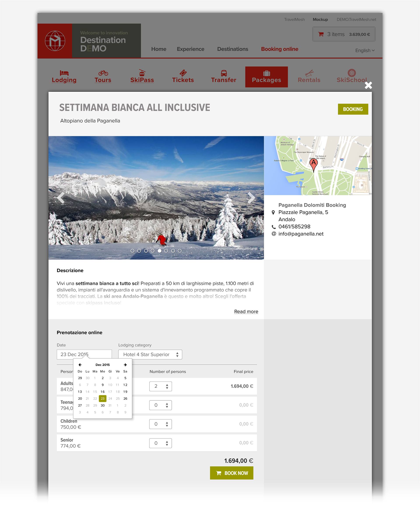Go to next month in calendar

(125, 365)
